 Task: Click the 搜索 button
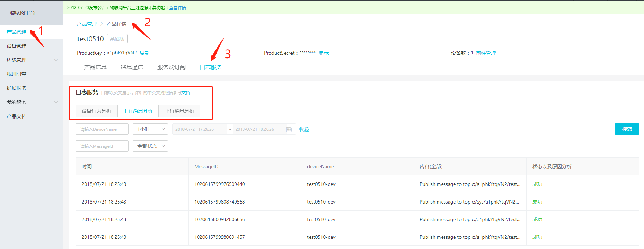(x=627, y=129)
